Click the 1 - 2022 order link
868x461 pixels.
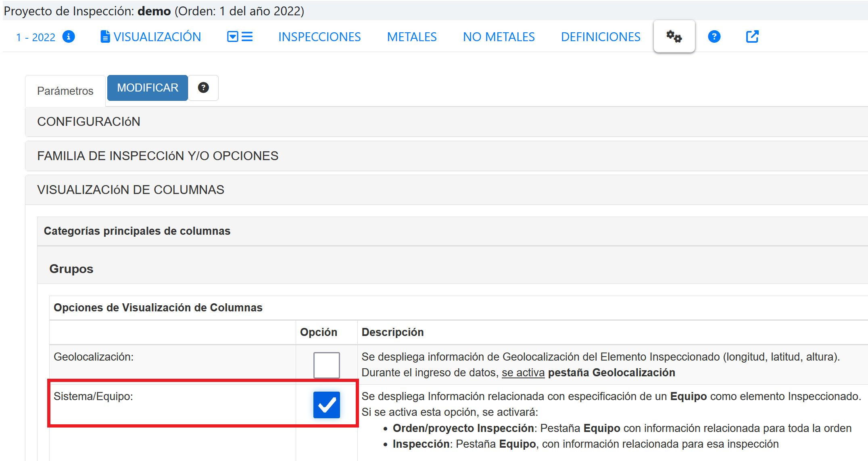(35, 37)
